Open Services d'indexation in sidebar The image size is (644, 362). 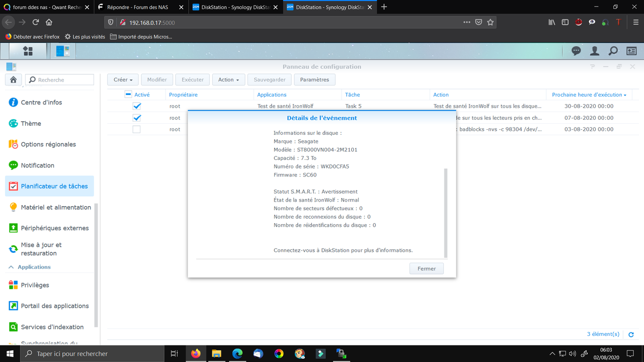coord(49,327)
